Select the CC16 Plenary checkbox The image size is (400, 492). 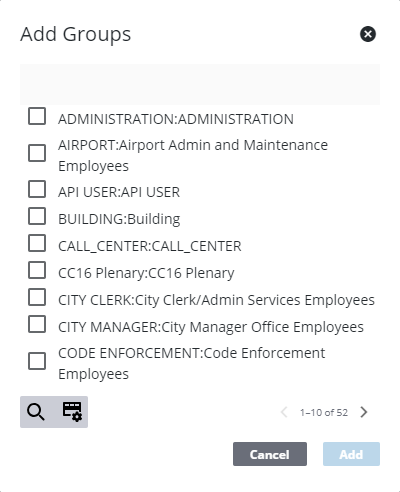pos(37,270)
